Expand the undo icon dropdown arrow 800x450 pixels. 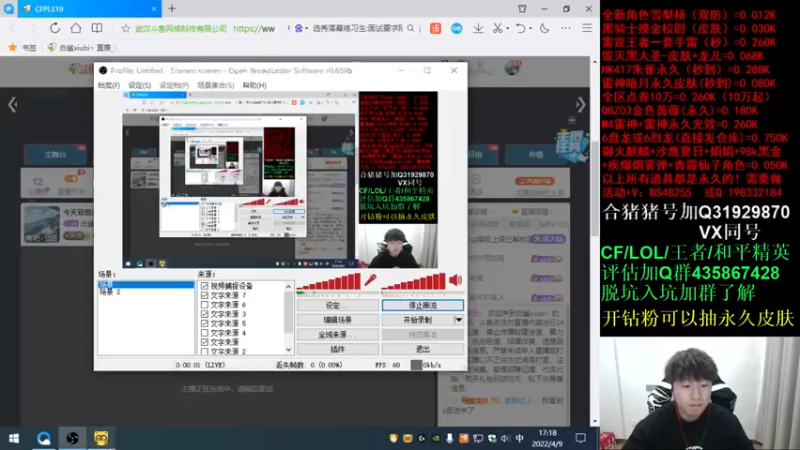pos(531,29)
